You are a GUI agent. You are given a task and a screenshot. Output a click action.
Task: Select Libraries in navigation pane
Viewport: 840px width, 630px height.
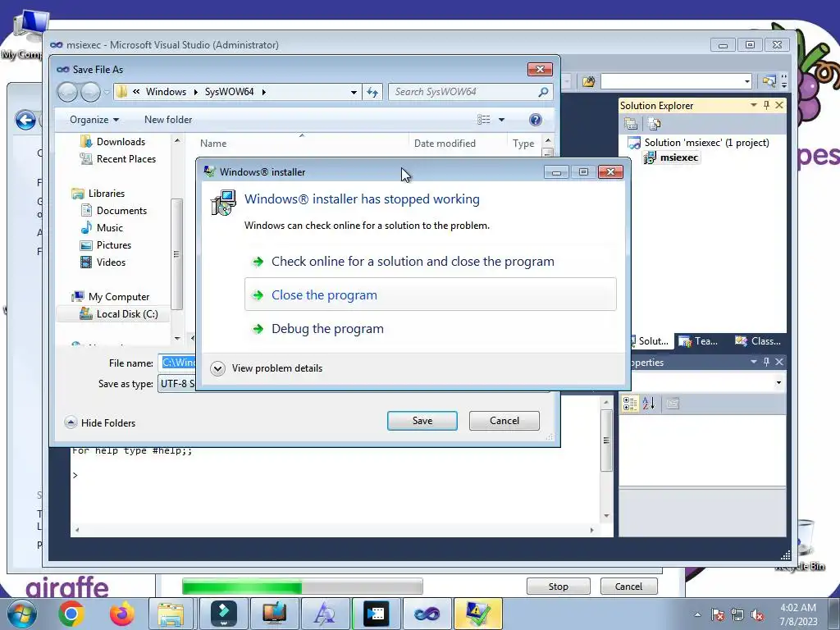(x=106, y=194)
